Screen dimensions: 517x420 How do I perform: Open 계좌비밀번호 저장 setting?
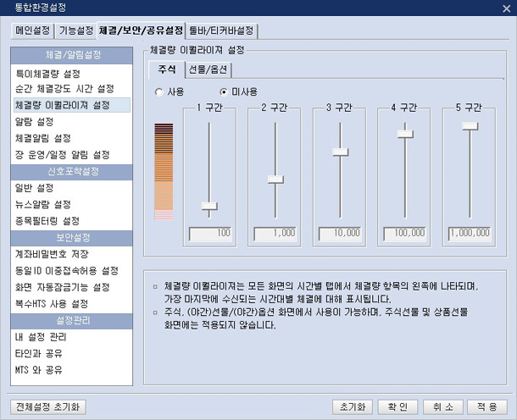click(x=52, y=254)
